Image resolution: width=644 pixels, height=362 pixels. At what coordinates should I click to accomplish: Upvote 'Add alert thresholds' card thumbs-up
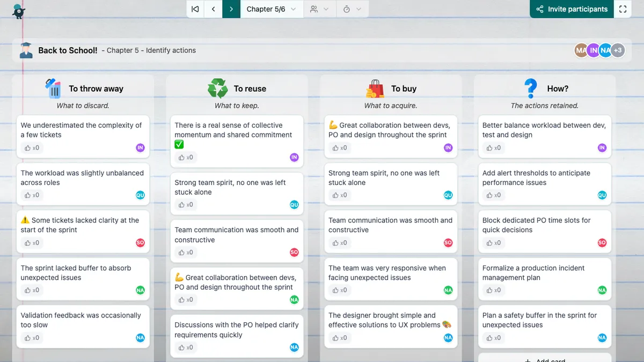coord(489,195)
